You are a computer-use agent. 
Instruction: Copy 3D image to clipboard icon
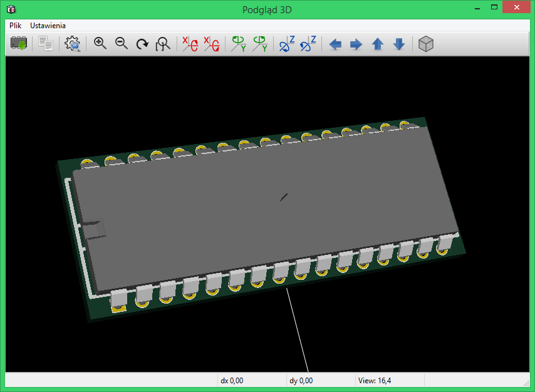click(46, 44)
